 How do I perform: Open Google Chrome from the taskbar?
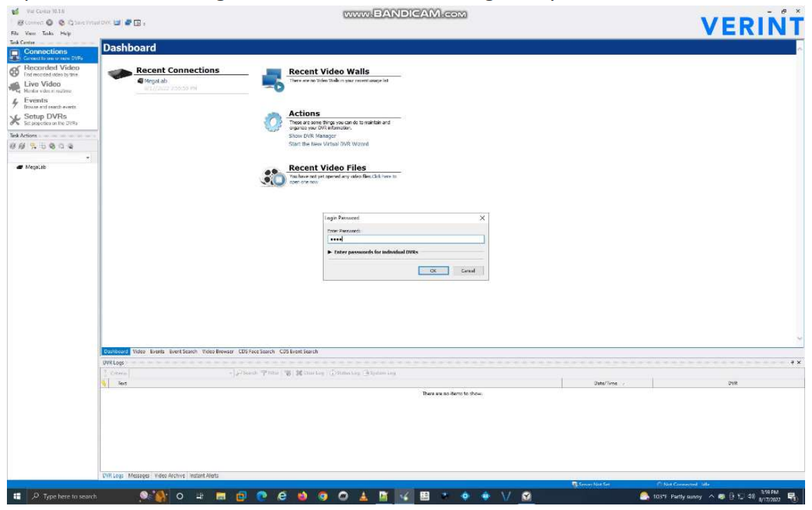[x=323, y=496]
